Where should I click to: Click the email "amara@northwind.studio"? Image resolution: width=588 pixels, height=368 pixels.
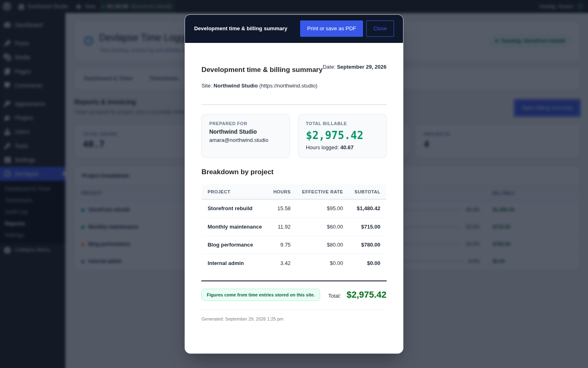239,140
